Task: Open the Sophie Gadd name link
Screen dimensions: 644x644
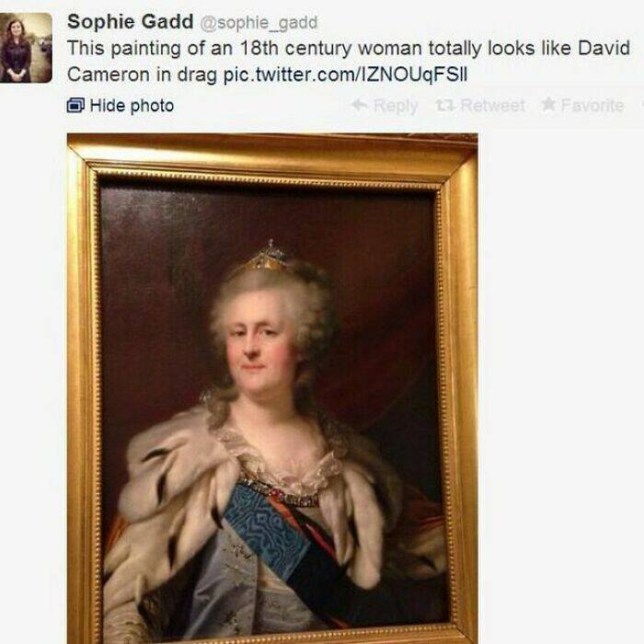Action: tap(131, 22)
